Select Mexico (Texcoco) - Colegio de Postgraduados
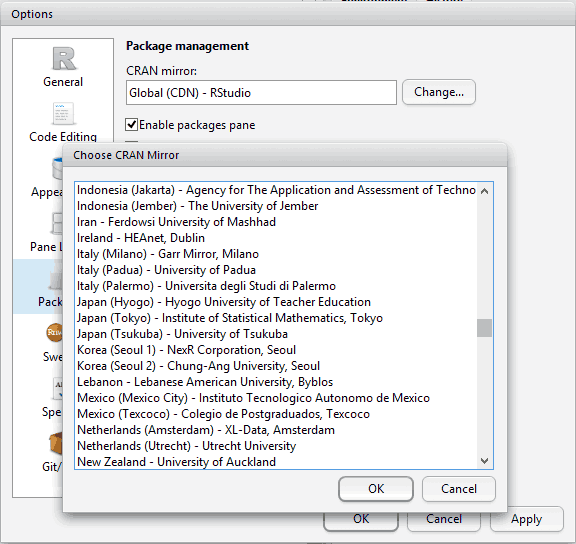Viewport: 576px width, 544px height. click(x=276, y=414)
